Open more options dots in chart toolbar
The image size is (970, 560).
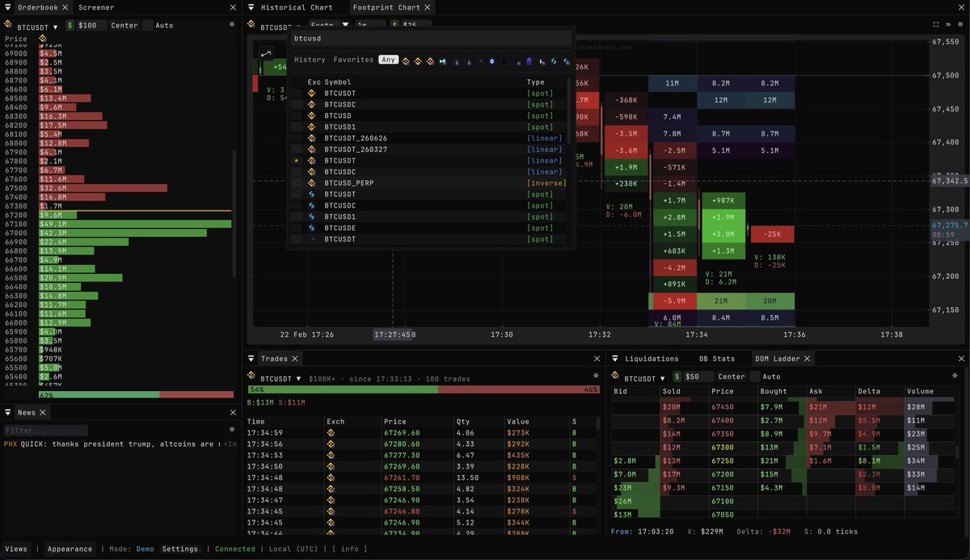pyautogui.click(x=949, y=25)
